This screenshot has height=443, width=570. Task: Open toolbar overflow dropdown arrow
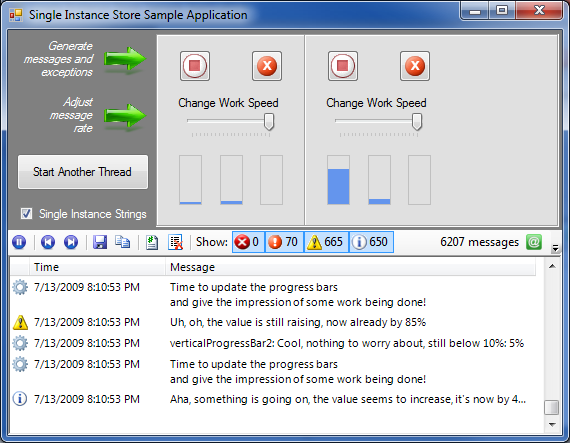[x=555, y=249]
